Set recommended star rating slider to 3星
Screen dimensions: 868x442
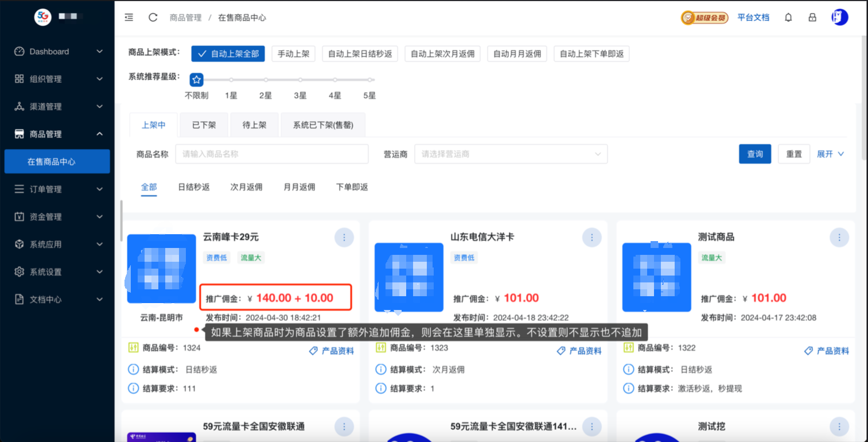click(x=300, y=80)
